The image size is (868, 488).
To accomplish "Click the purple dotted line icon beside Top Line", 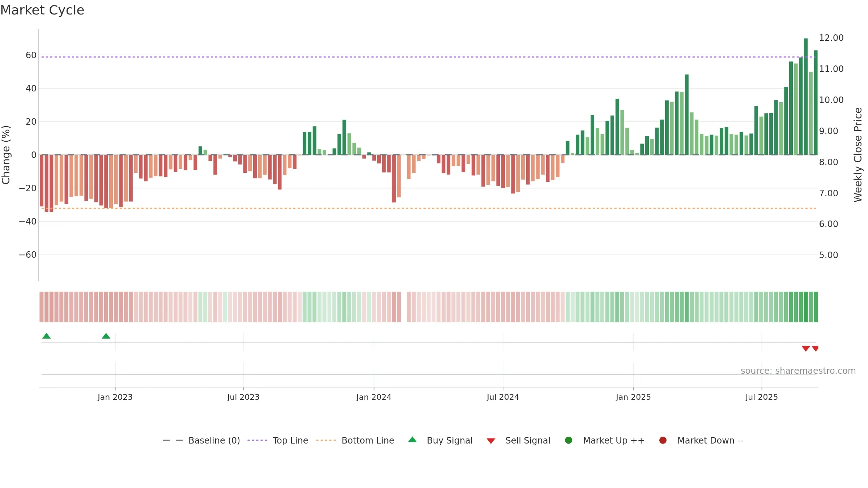I will (x=257, y=440).
